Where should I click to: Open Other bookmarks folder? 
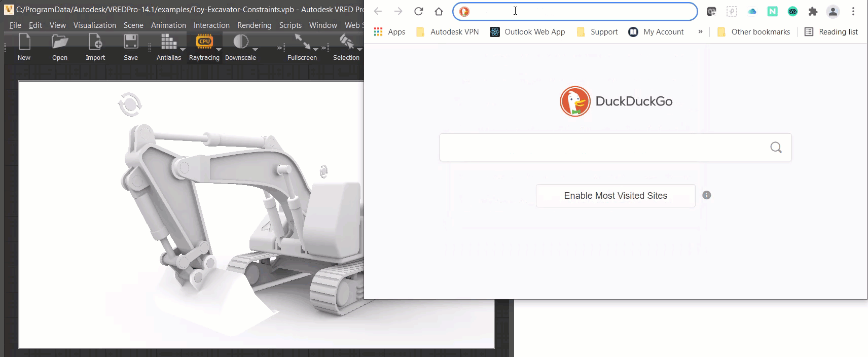click(x=754, y=31)
